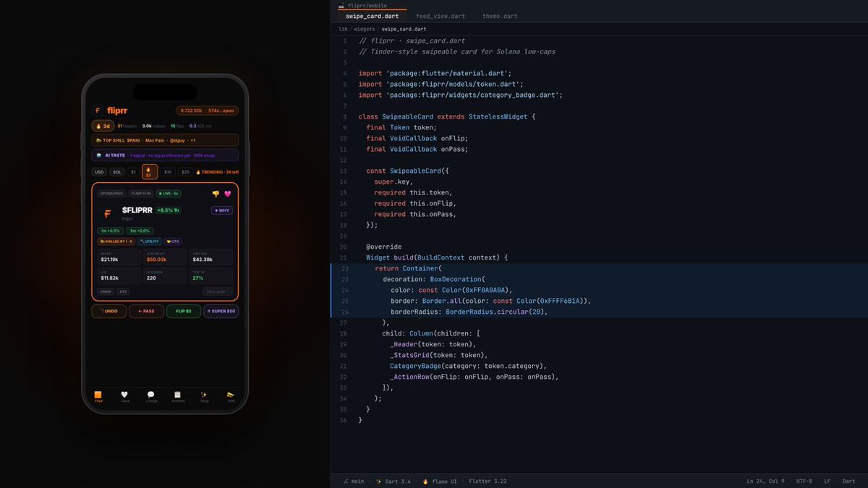Viewport: 868px width, 488px height.
Task: Tap the flame icon on the $5 chip
Action: [x=148, y=169]
